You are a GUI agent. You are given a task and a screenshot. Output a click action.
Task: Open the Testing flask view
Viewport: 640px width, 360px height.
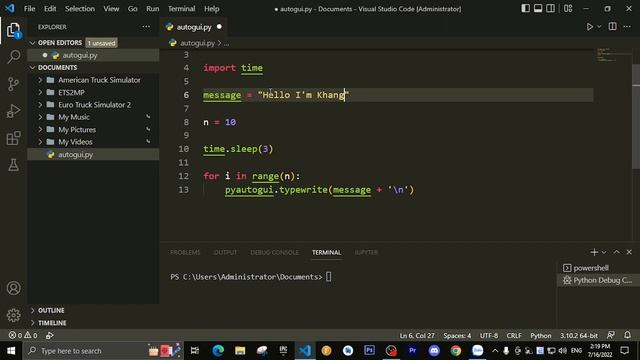tap(13, 165)
